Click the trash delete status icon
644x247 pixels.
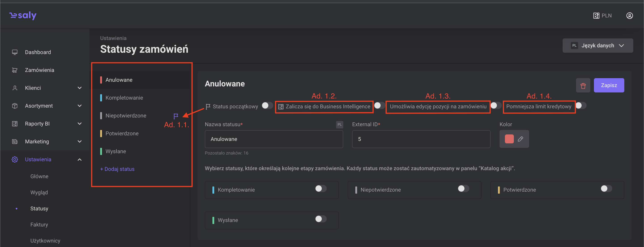[583, 85]
